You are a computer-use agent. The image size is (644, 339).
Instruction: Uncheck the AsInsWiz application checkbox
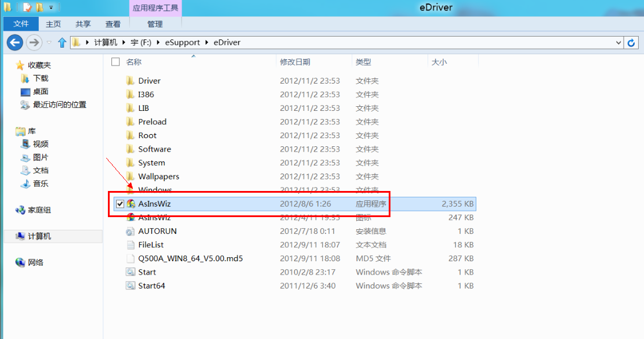coord(120,204)
